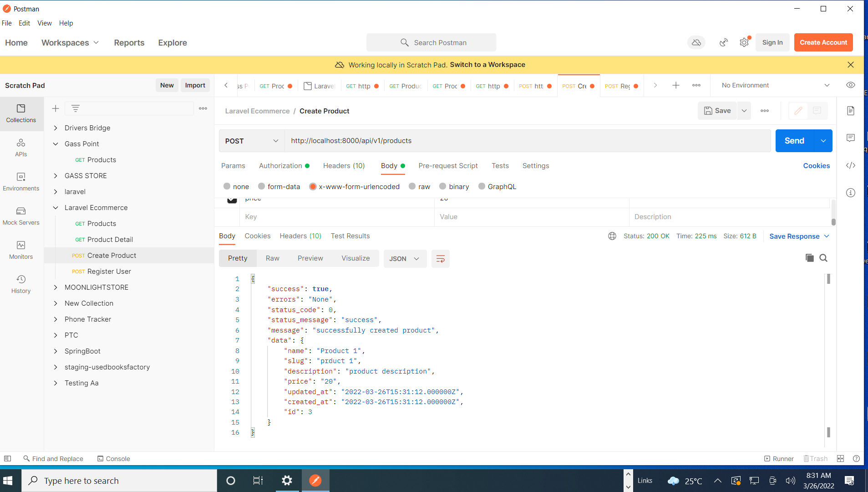
Task: Collapse the Laravel Ecommerce collection
Action: click(56, 208)
